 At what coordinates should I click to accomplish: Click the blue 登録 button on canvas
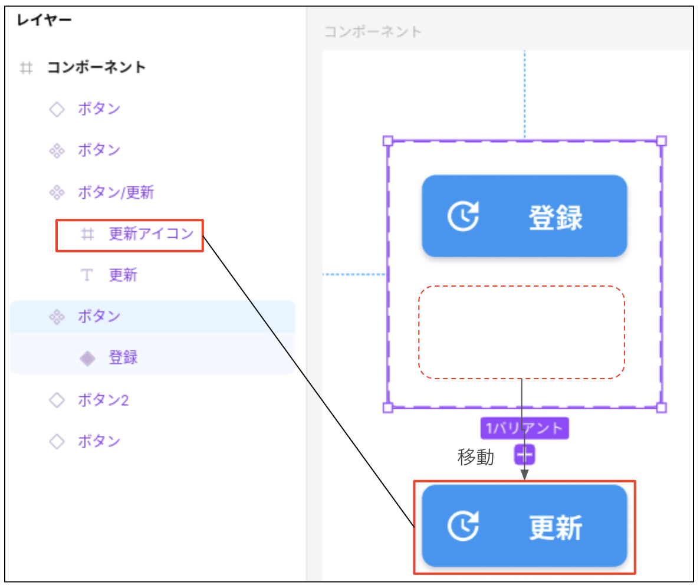coord(524,216)
